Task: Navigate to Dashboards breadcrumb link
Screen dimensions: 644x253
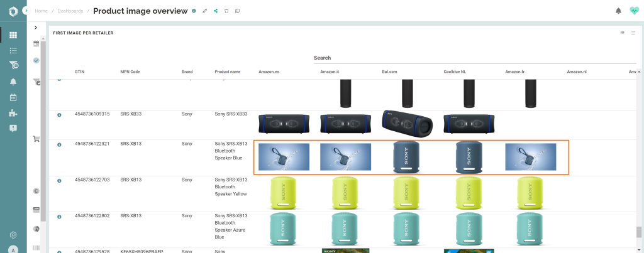Action: point(70,11)
